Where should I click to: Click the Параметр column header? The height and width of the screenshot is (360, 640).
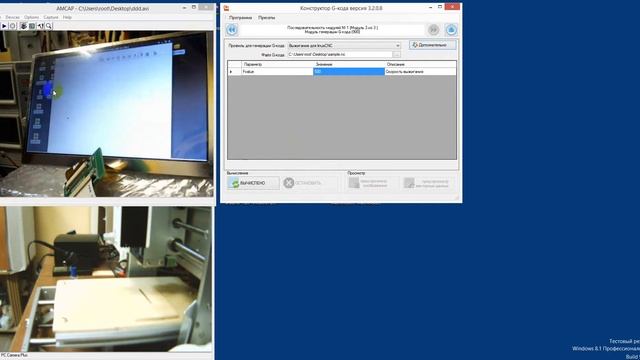(x=277, y=64)
